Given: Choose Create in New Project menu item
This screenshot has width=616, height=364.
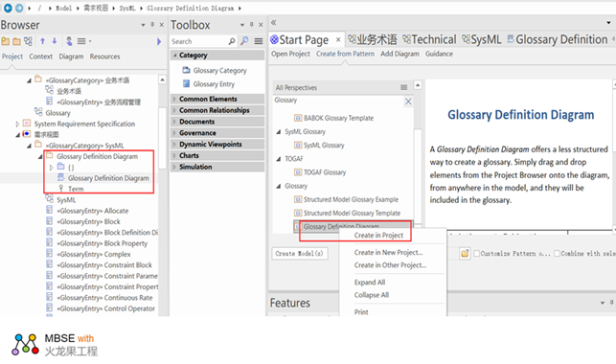Looking at the screenshot, I should click(x=389, y=253).
